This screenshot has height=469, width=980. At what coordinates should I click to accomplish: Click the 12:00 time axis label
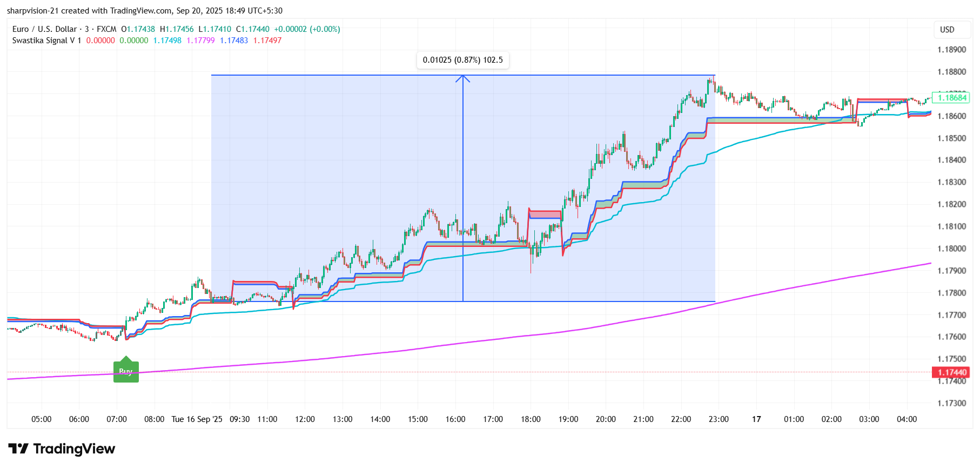coord(305,419)
